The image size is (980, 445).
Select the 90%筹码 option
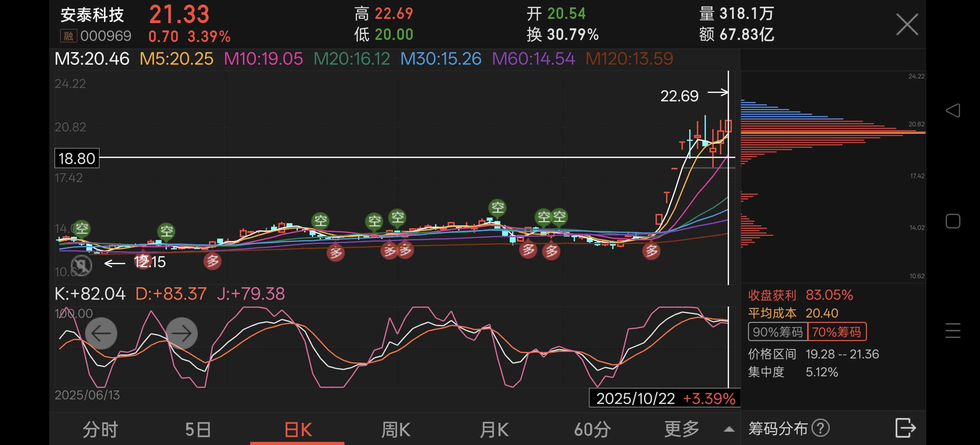tap(777, 332)
